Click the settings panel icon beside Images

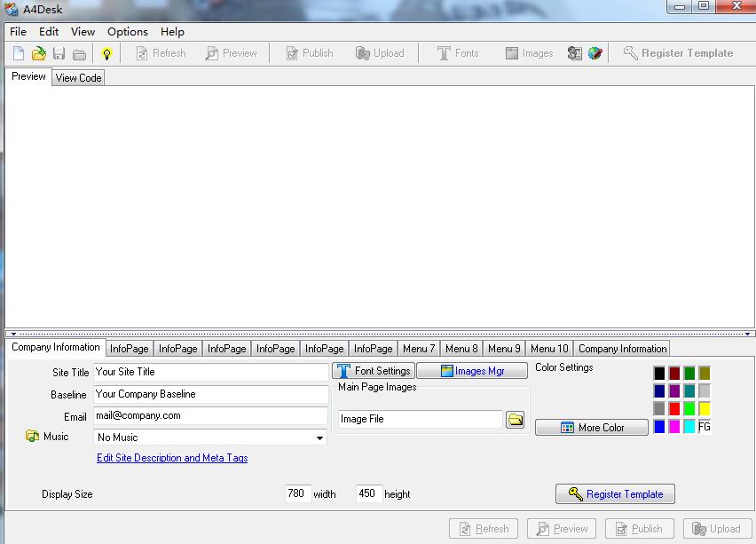tap(574, 53)
